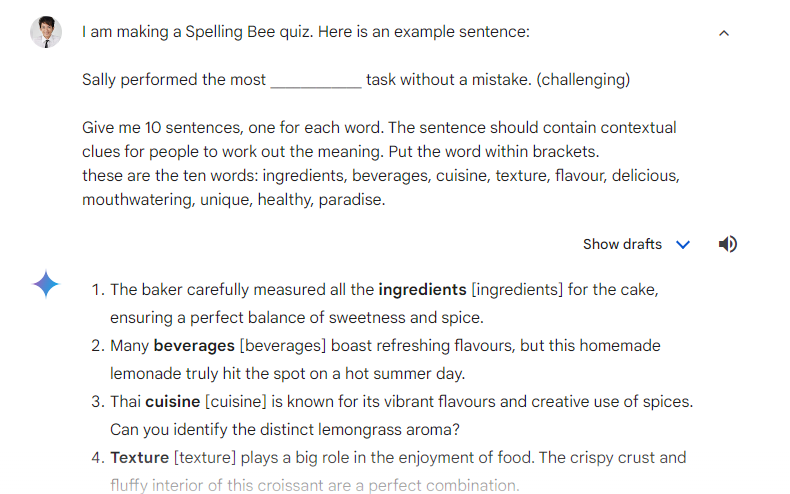Play response audio with the speaker icon
Image resolution: width=790 pixels, height=494 pixels.
coord(728,244)
